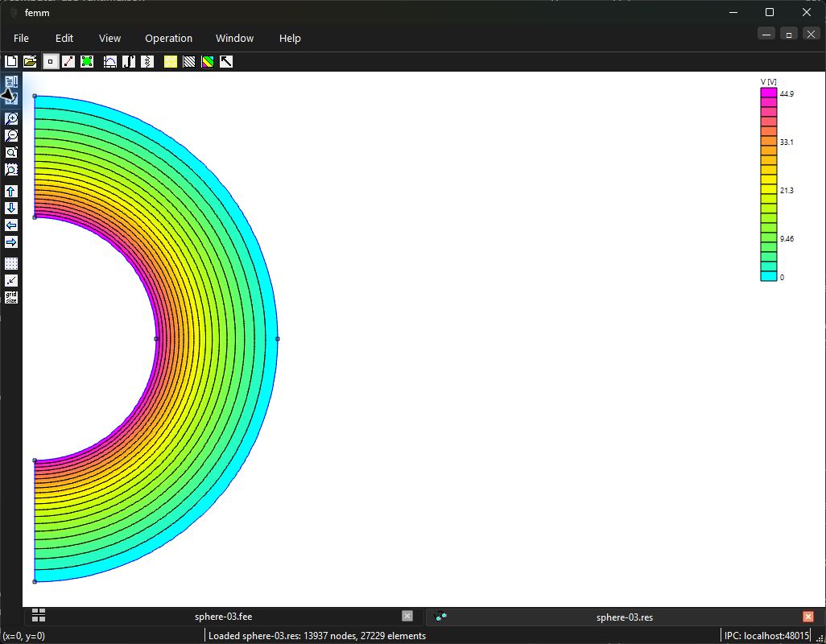Zoom in with the magnifier plus icon

[11, 118]
